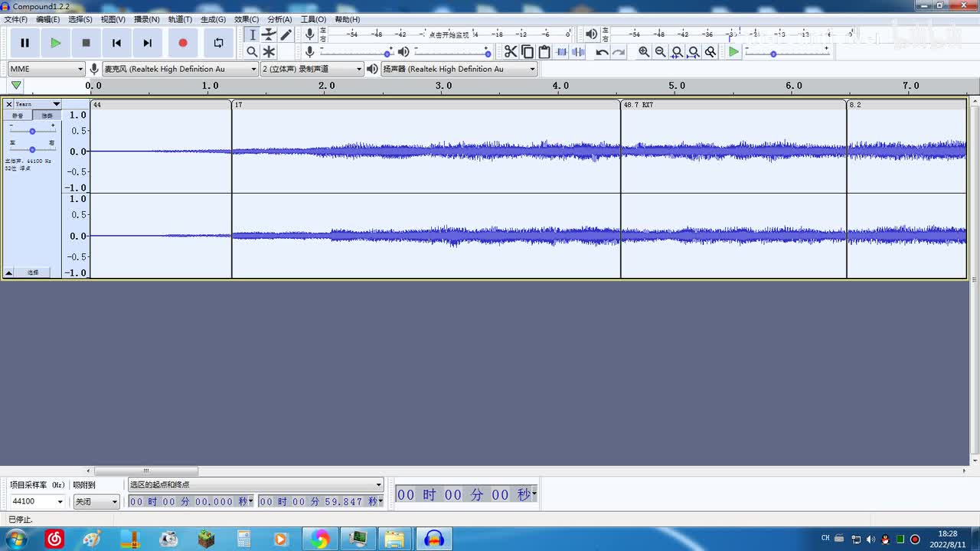Open the project sample rate 44100 dropdown
Viewport: 980px width, 551px height.
[37, 502]
